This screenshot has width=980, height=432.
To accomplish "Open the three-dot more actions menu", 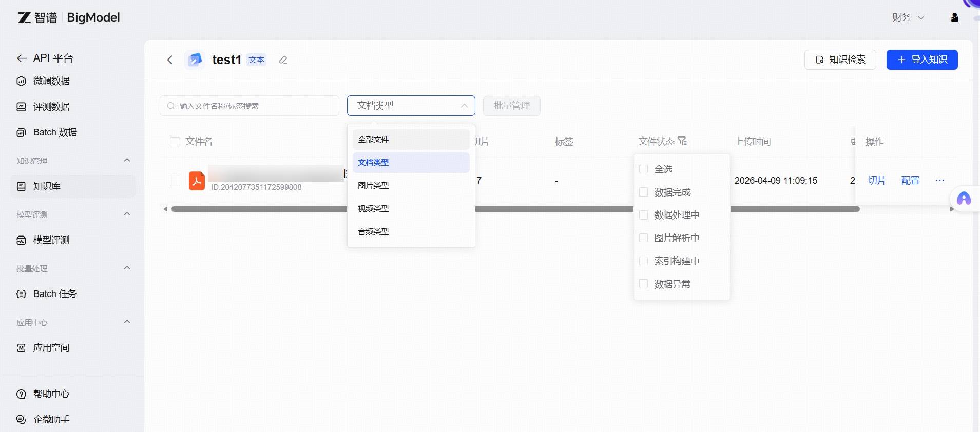I will (x=939, y=181).
